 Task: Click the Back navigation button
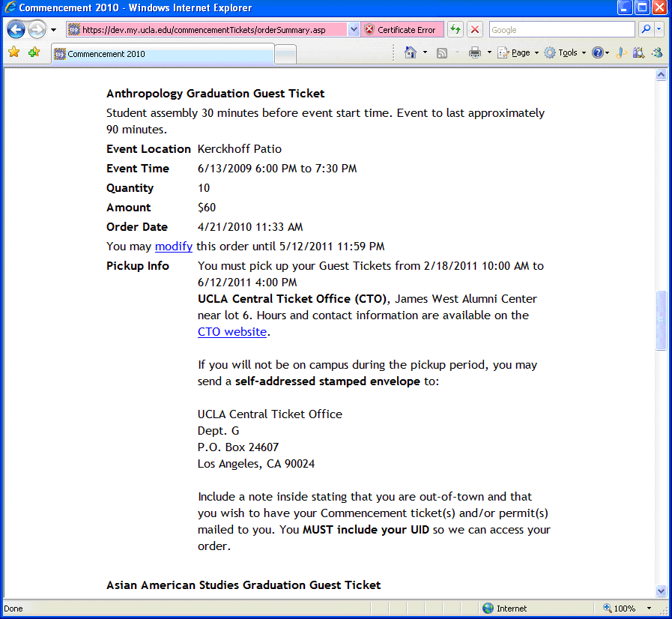pos(16,30)
